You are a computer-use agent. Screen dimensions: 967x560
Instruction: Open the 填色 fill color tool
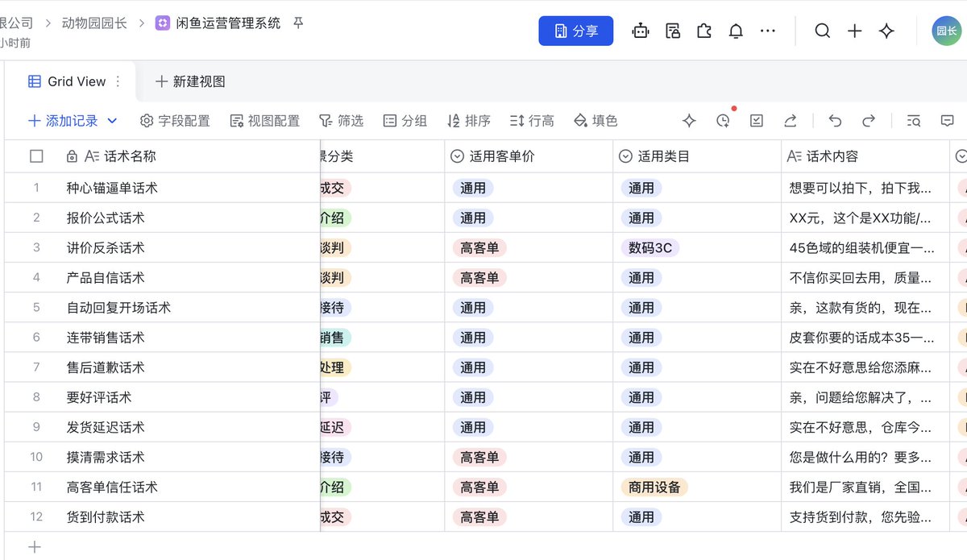point(596,121)
